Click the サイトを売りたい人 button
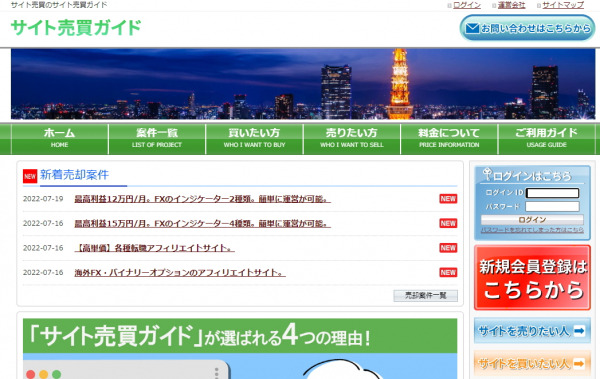 [x=532, y=330]
